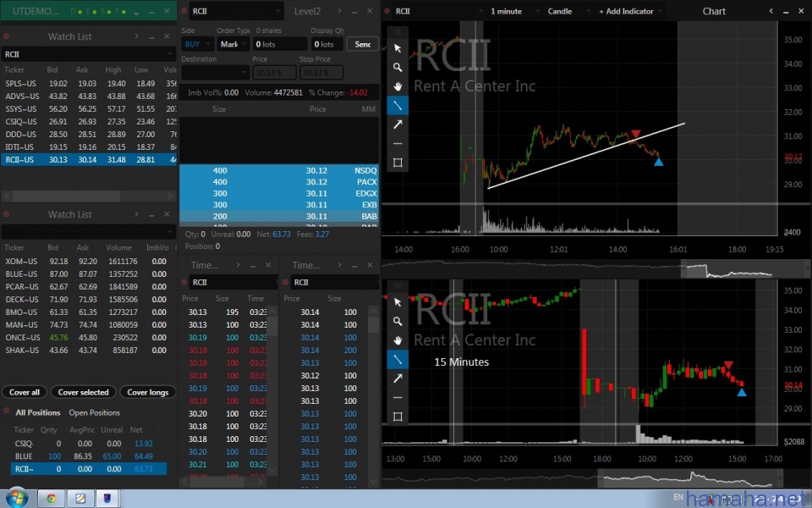The width and height of the screenshot is (812, 508).
Task: Click the red triangle trade marker on the 15 Minutes chart
Action: [728, 365]
